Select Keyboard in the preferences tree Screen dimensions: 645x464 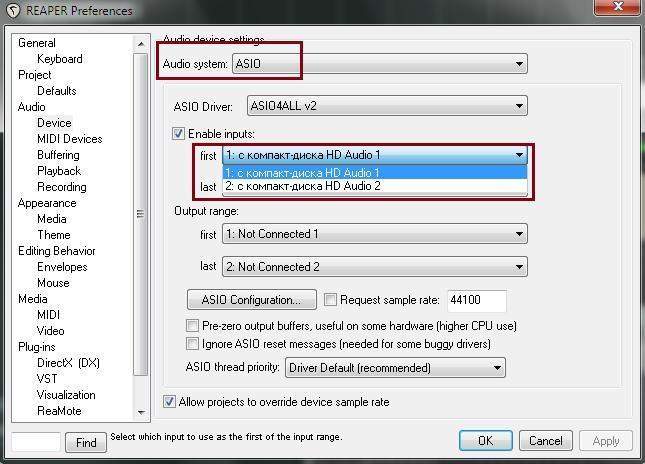[60, 59]
